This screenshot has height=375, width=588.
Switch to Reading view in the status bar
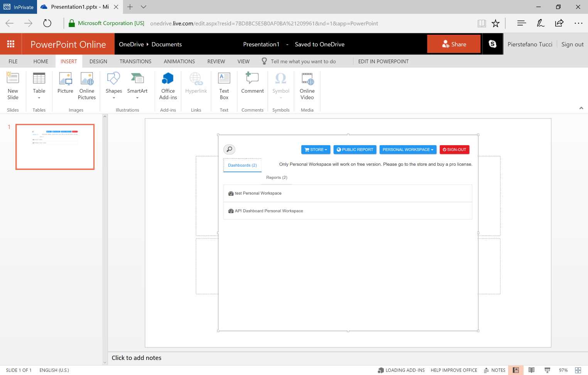(x=531, y=370)
